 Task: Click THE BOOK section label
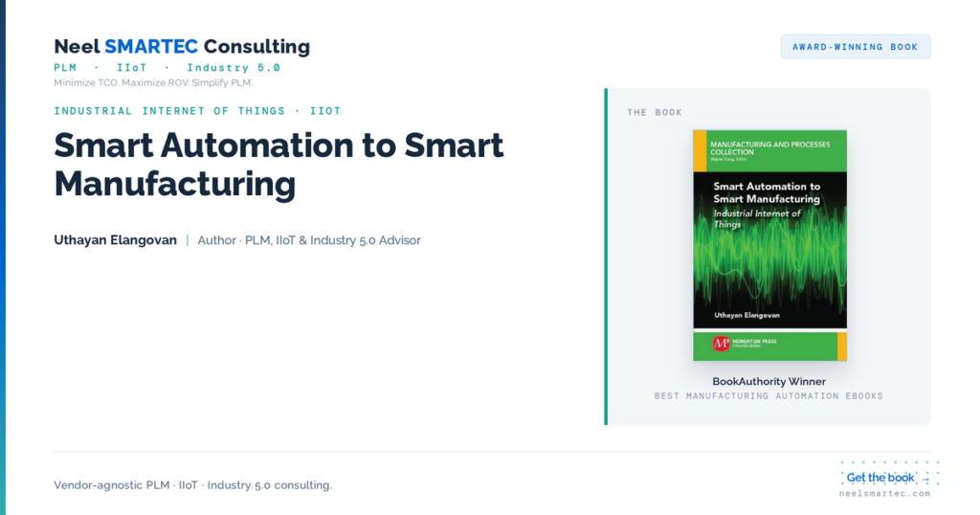click(655, 113)
